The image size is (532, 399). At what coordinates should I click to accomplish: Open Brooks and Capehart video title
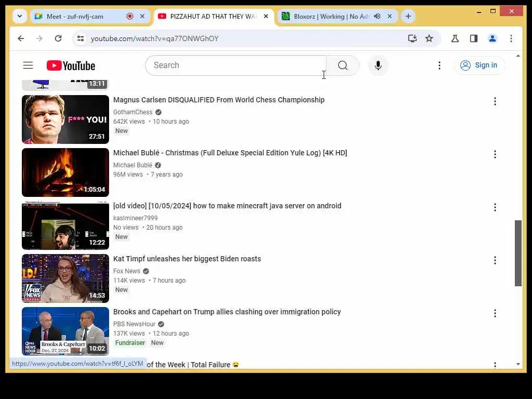coord(227,312)
